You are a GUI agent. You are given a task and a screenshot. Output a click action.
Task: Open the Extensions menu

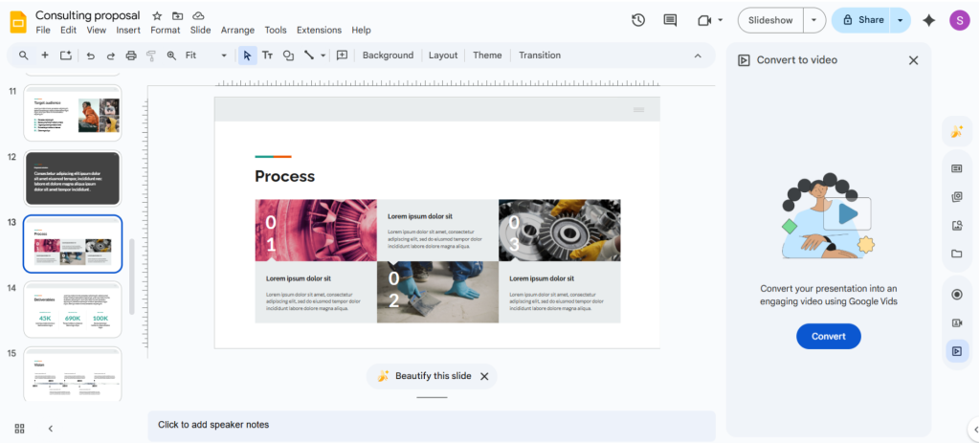[319, 30]
